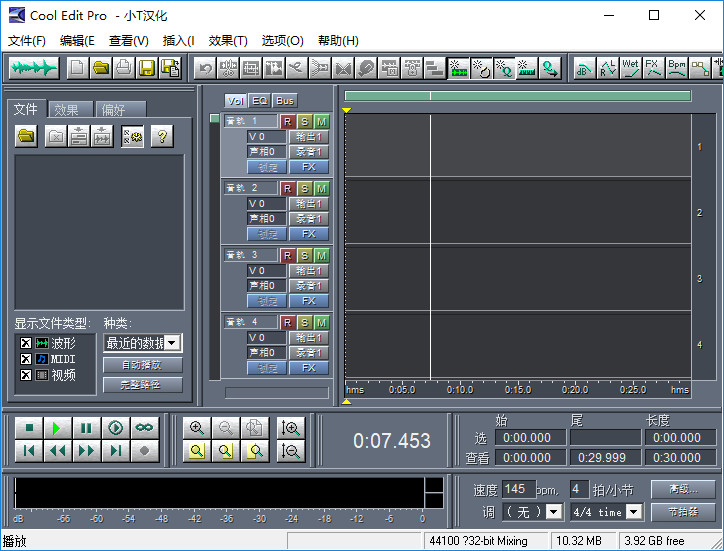Open 文件(F) menu
This screenshot has width=724, height=551.
click(27, 41)
